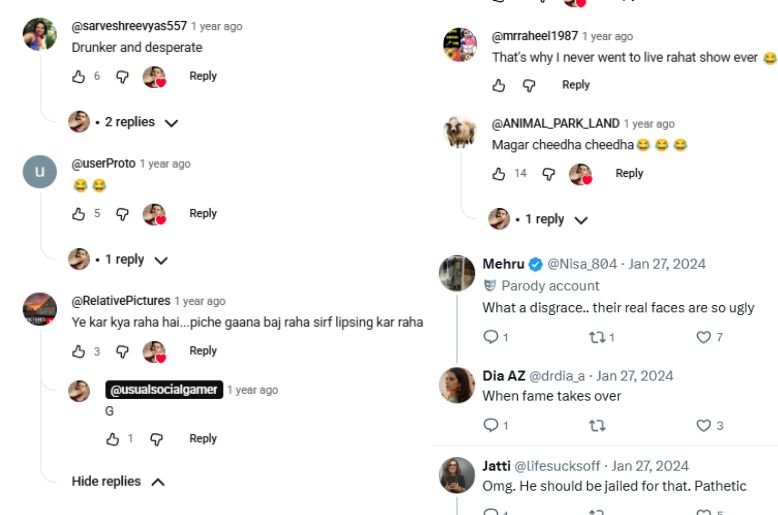Screen dimensions: 778x515
Task: Reply to @mrraheel1987 comment
Action: [576, 85]
